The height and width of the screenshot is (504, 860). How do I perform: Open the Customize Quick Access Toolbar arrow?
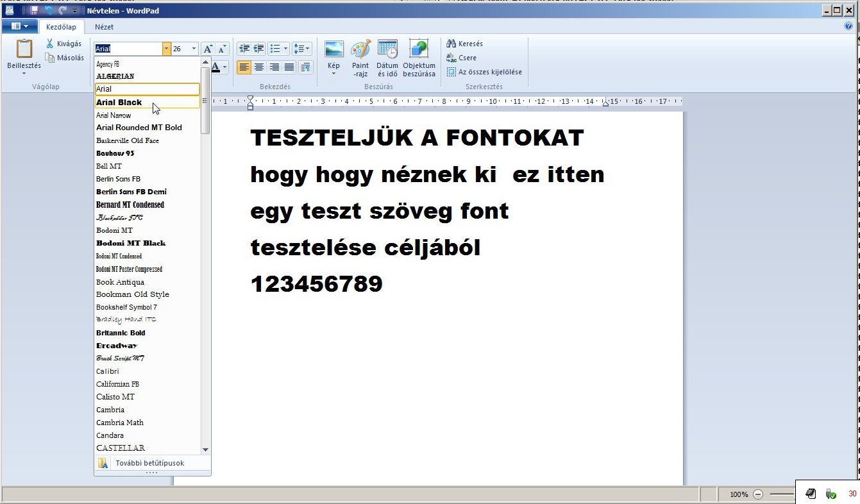coord(75,12)
